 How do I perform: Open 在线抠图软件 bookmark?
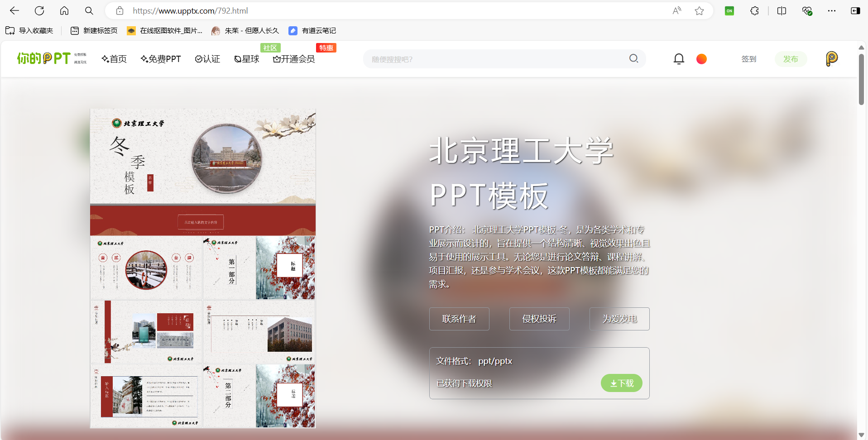point(165,30)
